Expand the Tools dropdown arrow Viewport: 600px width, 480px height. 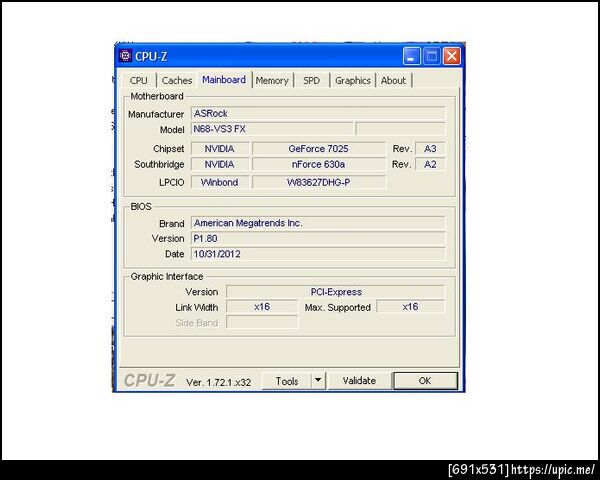tap(318, 381)
